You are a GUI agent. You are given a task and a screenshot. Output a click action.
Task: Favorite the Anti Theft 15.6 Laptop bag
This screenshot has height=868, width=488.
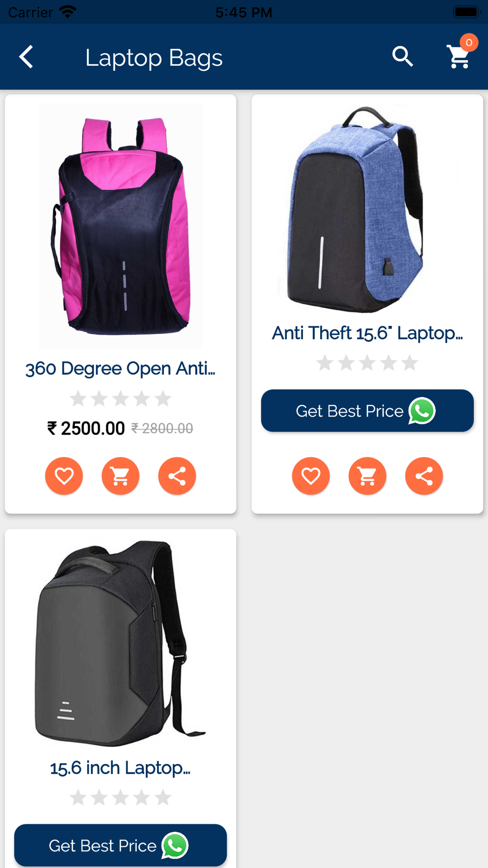tap(311, 475)
